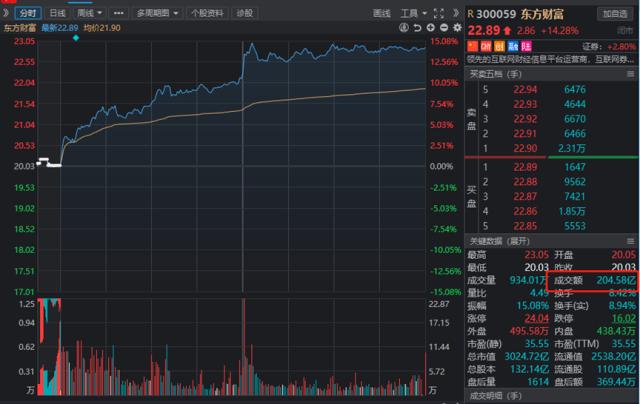Click the 诊股 stock diagnosis button

pos(244,13)
